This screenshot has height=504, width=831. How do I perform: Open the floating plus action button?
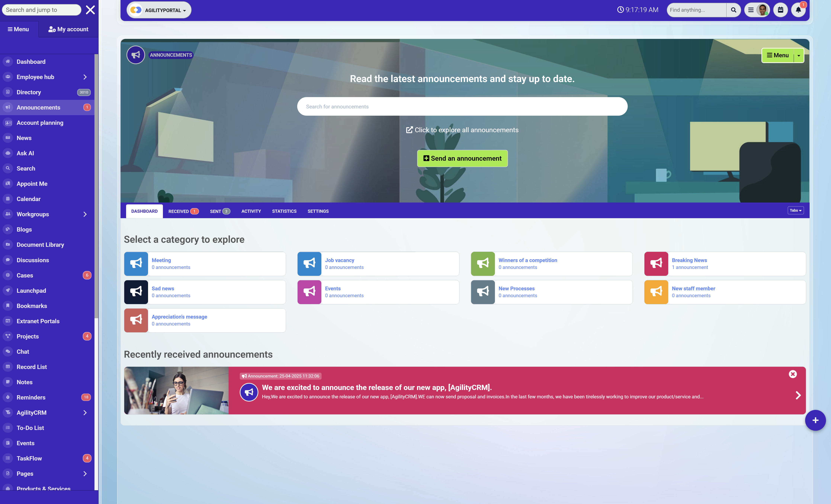[x=815, y=420]
